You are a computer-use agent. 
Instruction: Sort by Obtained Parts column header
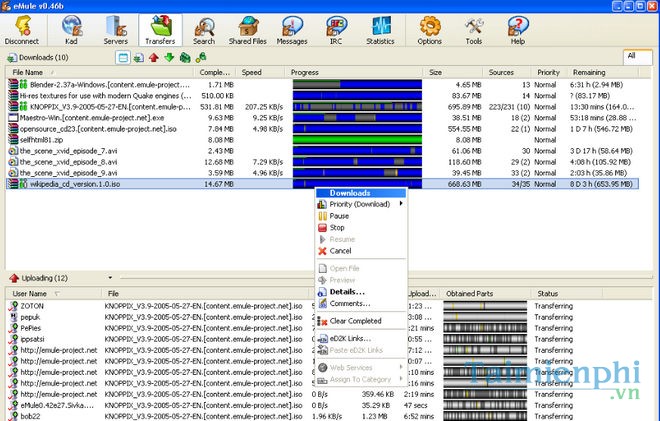coord(485,293)
